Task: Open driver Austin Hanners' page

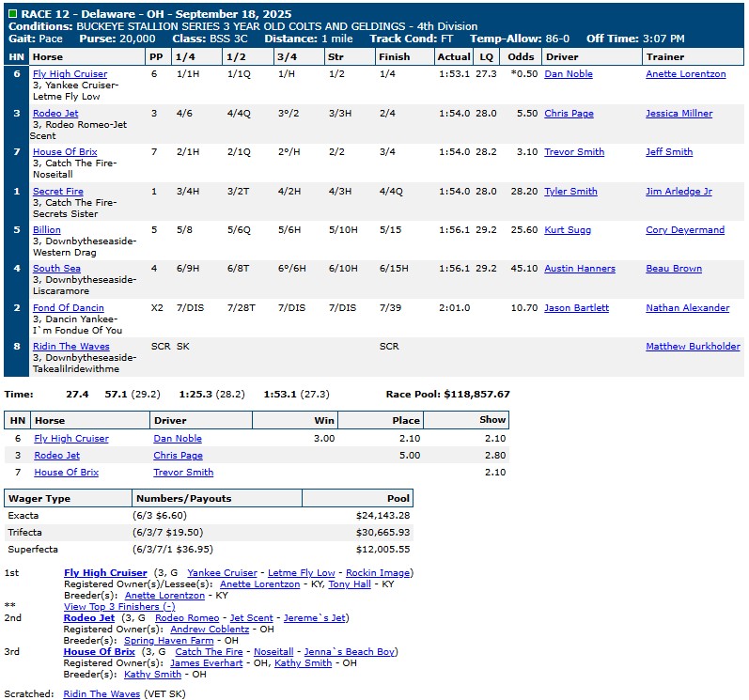Action: pos(579,269)
